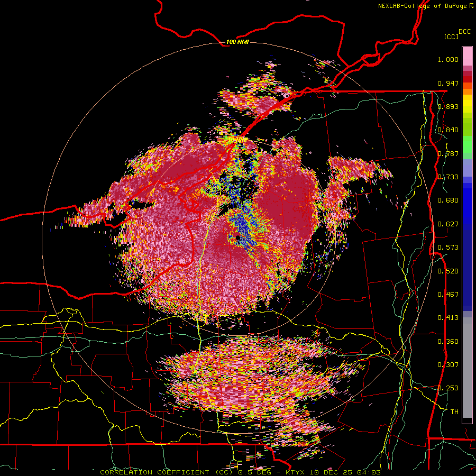Click the 0.893 color scale value
The image size is (476, 476).
click(448, 106)
